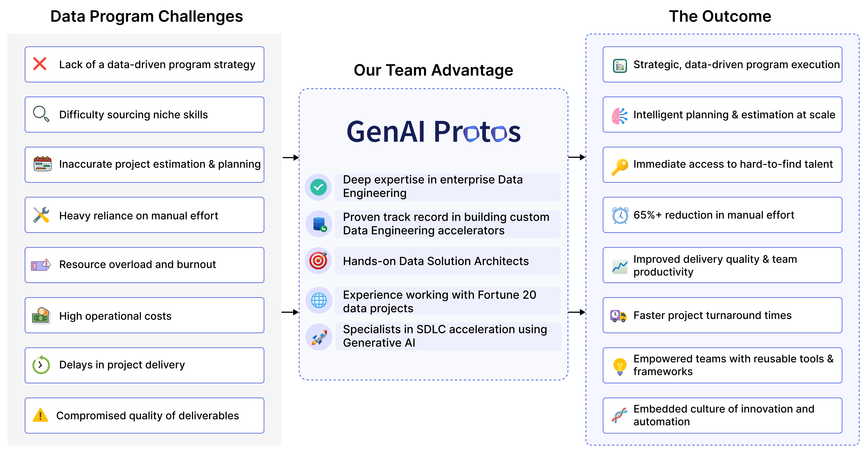This screenshot has width=868, height=453.
Task: Click the magnifying glass icon
Action: pos(41,114)
